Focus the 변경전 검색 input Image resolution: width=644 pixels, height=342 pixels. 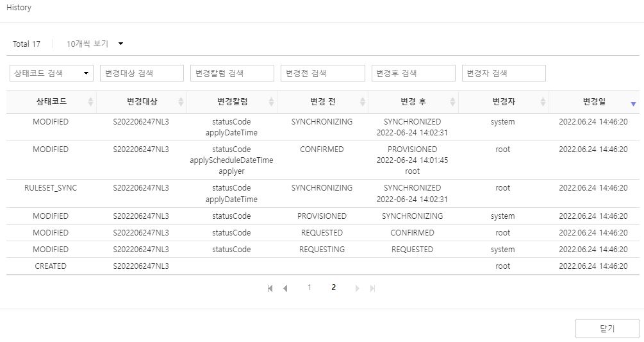tap(323, 73)
